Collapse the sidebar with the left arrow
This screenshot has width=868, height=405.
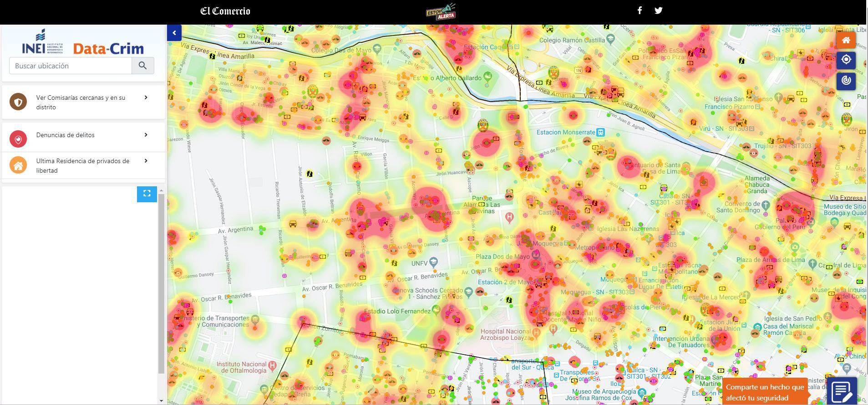coord(174,33)
